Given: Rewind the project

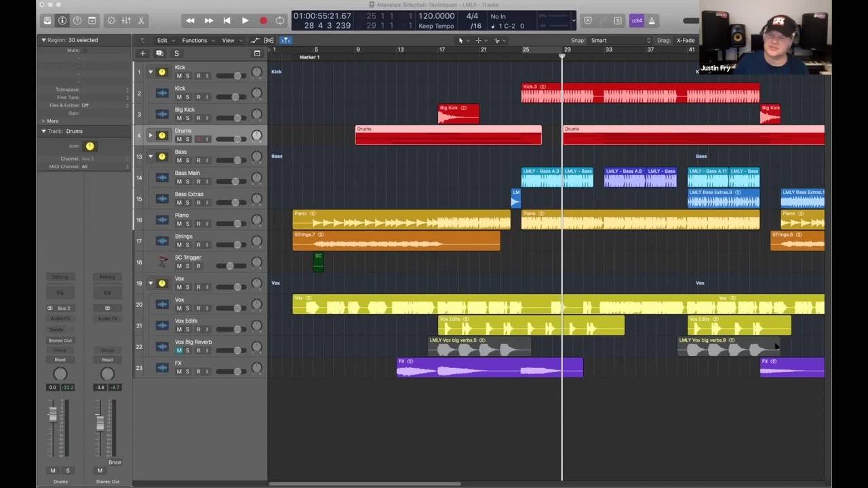Looking at the screenshot, I should pos(191,21).
